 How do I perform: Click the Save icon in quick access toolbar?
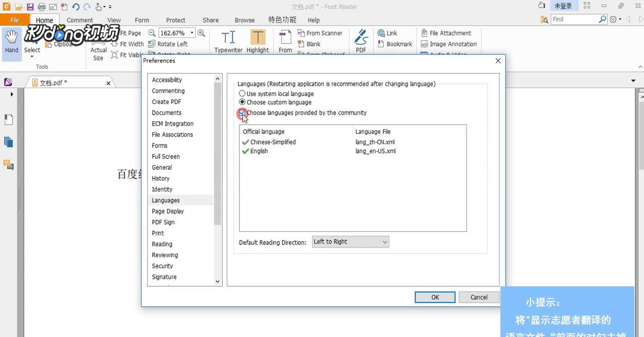(x=30, y=7)
